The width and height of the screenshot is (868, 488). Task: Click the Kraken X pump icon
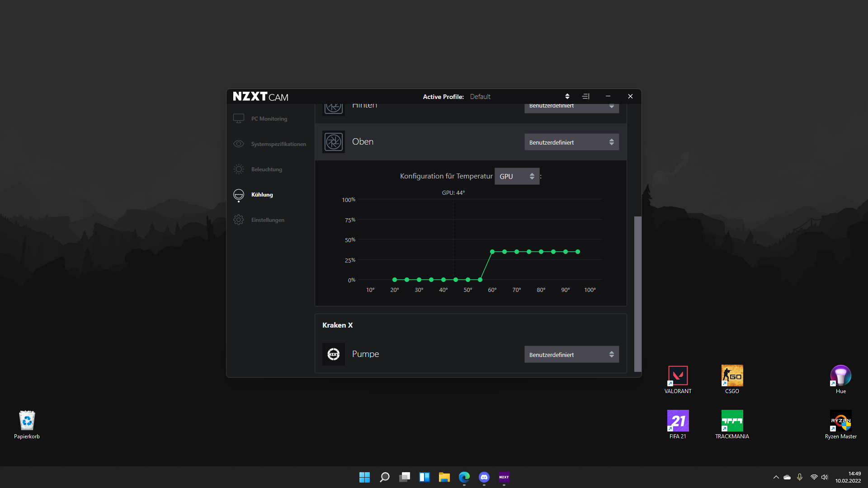click(x=334, y=354)
